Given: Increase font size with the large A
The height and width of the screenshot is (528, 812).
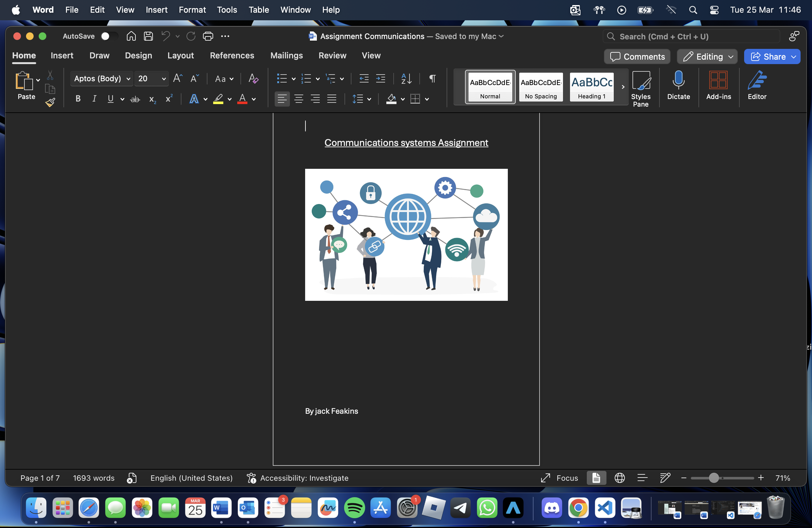Looking at the screenshot, I should (x=178, y=78).
